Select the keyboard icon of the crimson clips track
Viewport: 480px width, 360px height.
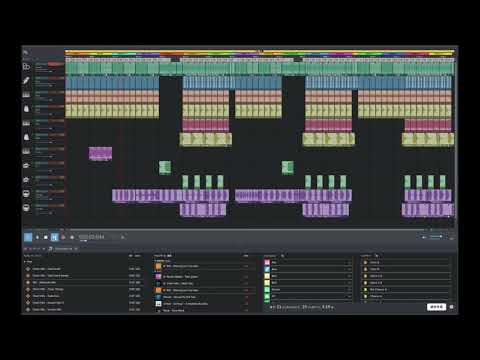26,123
